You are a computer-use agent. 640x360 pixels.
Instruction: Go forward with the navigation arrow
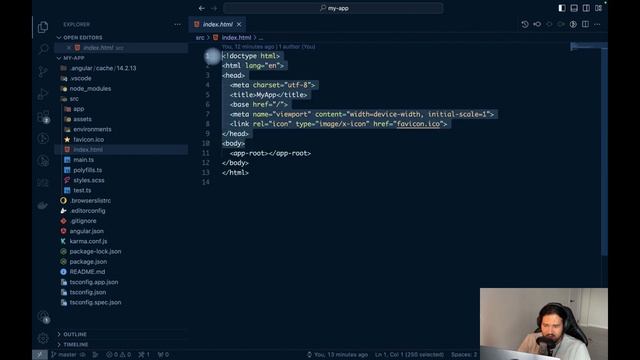click(214, 8)
